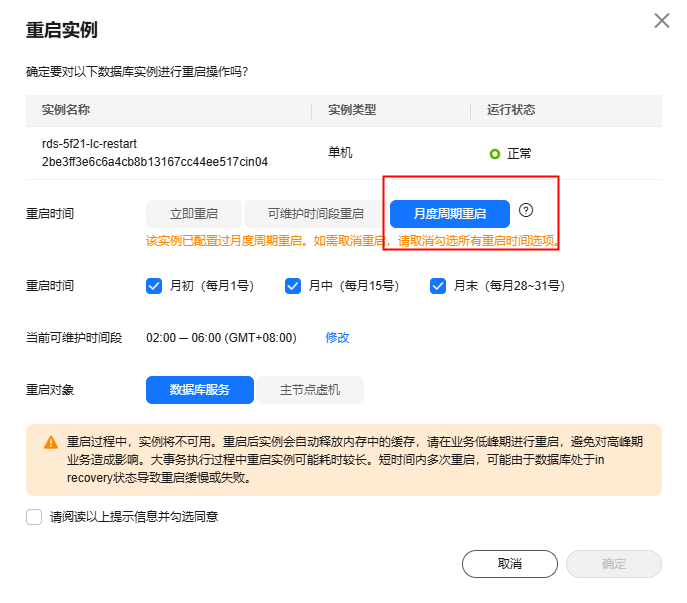
Task: Click the help question mark icon
Action: click(527, 210)
